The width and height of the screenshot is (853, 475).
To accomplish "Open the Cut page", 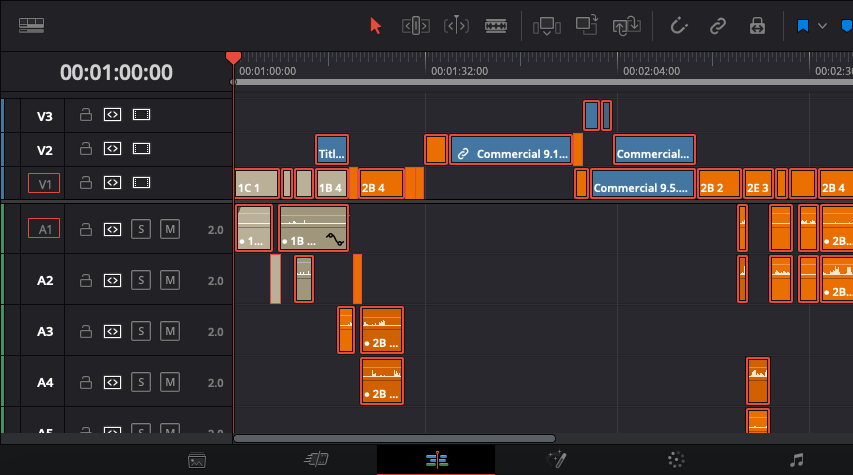I will [316, 460].
